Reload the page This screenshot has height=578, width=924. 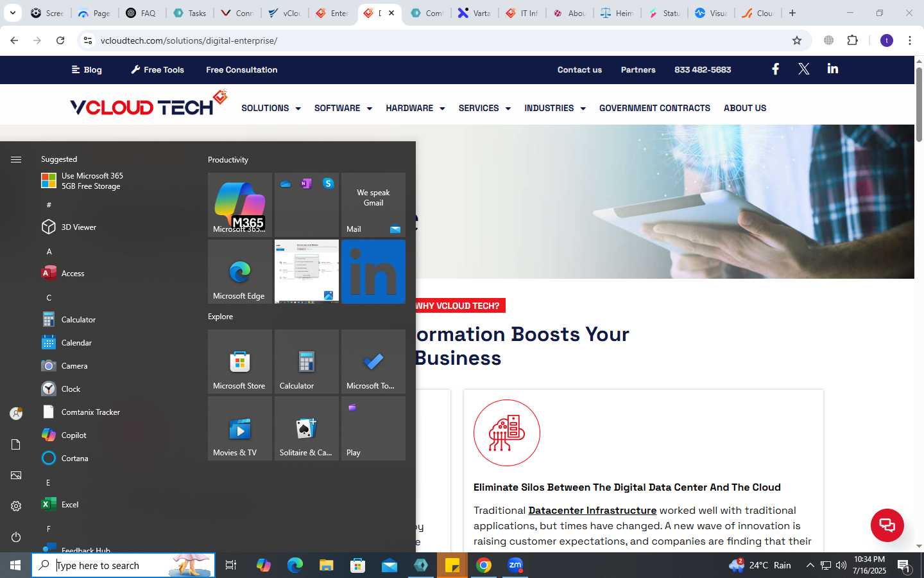coord(60,40)
